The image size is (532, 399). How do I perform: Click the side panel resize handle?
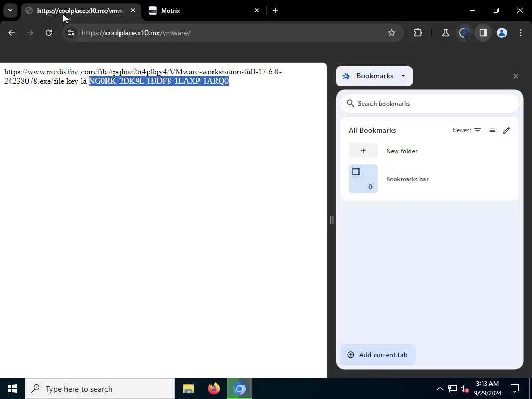331,220
